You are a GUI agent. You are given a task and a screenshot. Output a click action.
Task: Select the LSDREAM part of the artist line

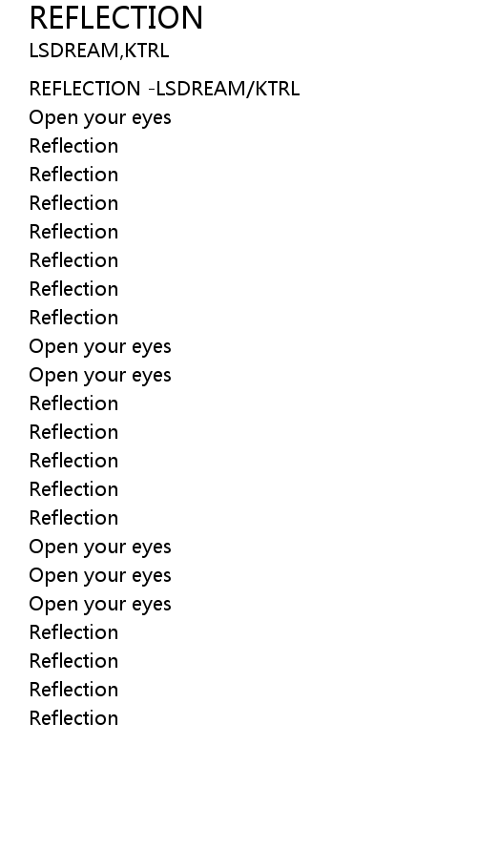click(73, 51)
